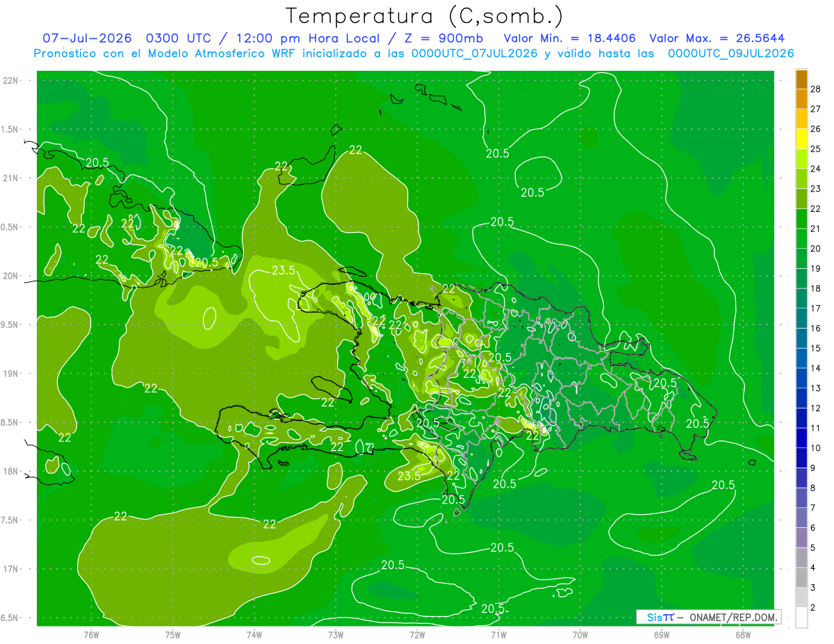Click the '74W' longitude axis label
834x644 pixels.
click(254, 634)
